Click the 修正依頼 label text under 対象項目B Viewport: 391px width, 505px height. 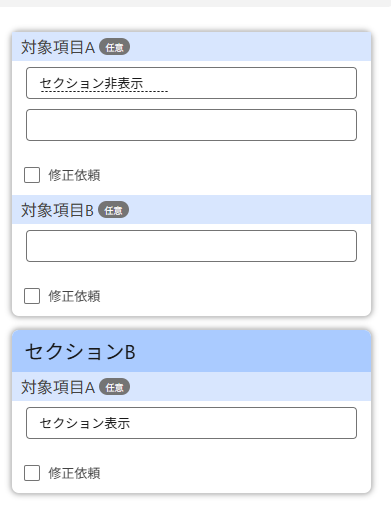click(x=74, y=296)
